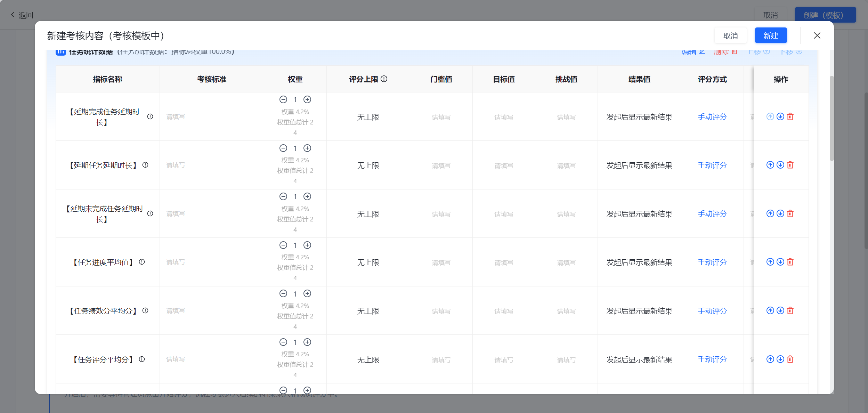Increase weight for 延期未完成任务延期时长 row

[x=307, y=197]
